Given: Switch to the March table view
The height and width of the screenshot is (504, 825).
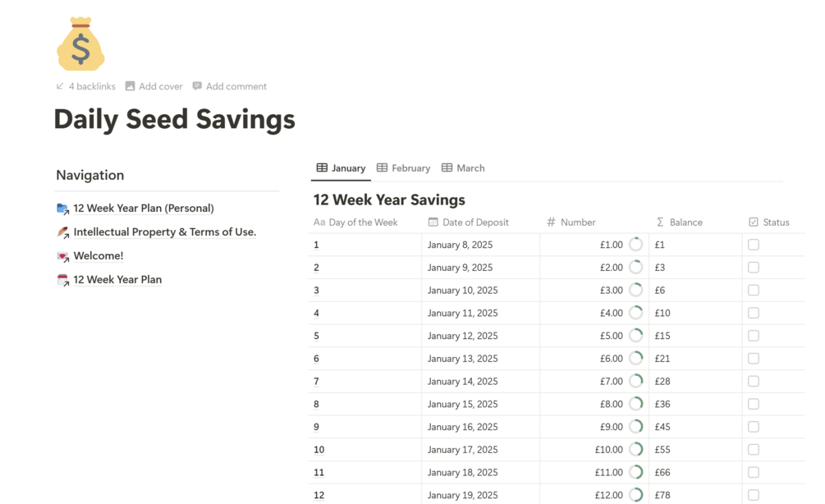Looking at the screenshot, I should pyautogui.click(x=464, y=168).
